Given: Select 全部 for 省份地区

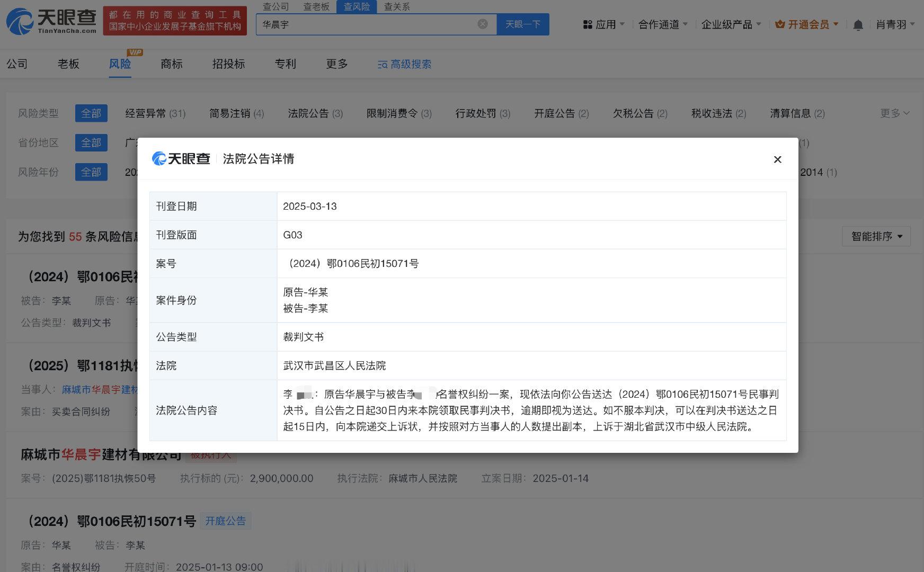Looking at the screenshot, I should pos(91,142).
